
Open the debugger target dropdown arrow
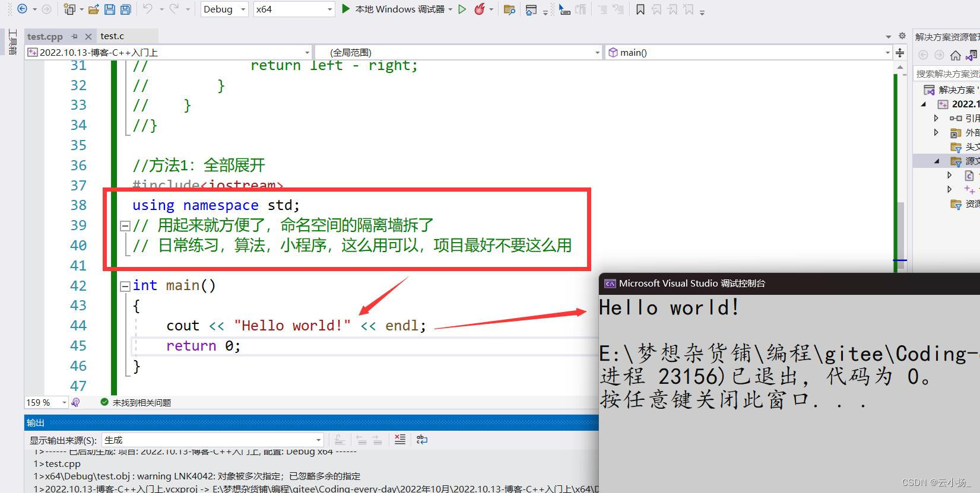click(451, 9)
